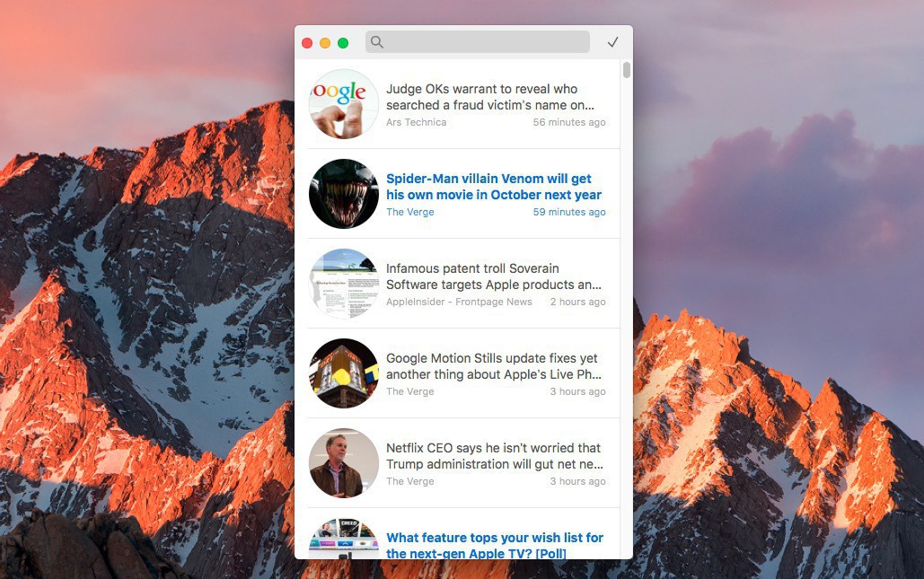Open 'Netflix CEO says he isn't worried' headline

pyautogui.click(x=495, y=456)
